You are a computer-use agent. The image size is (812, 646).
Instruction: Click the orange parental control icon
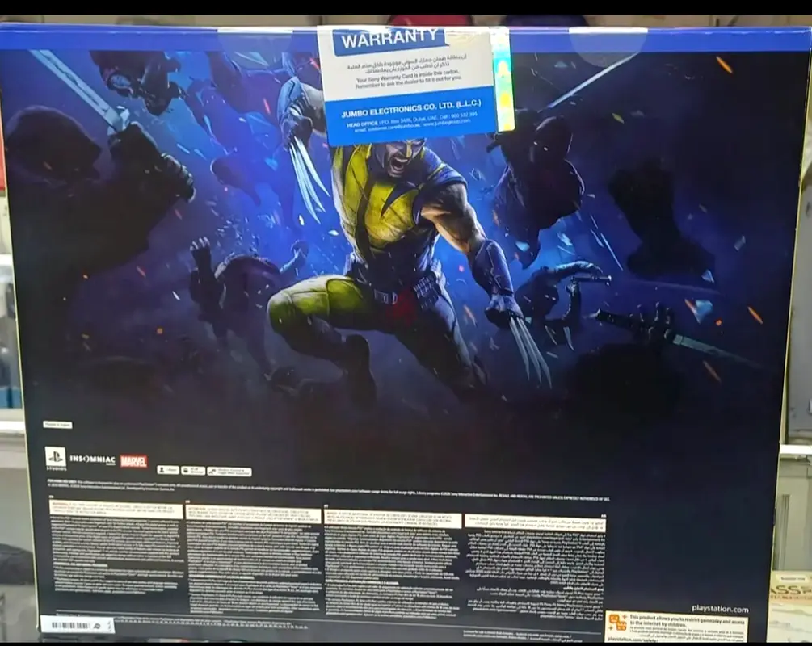(x=617, y=623)
